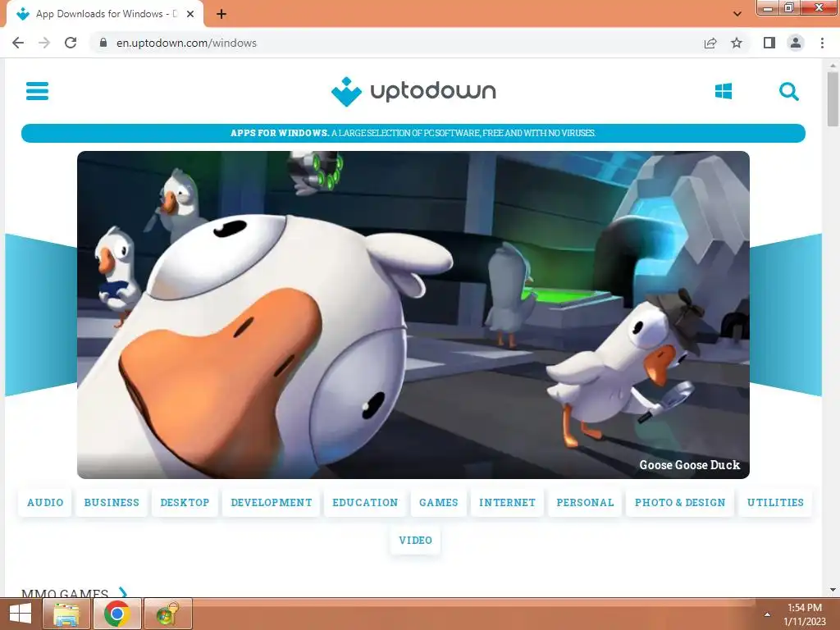Select the Development category

pyautogui.click(x=271, y=503)
